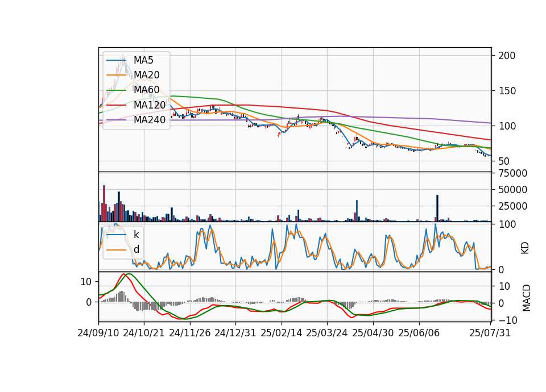Click the 50000 volume axis tick
The height and width of the screenshot is (392, 546).
click(x=512, y=190)
